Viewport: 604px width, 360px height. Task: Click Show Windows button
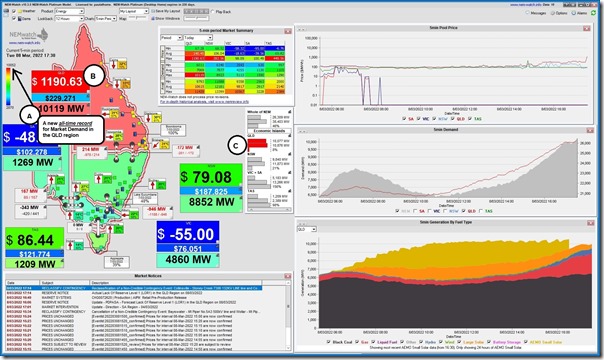pyautogui.click(x=166, y=18)
